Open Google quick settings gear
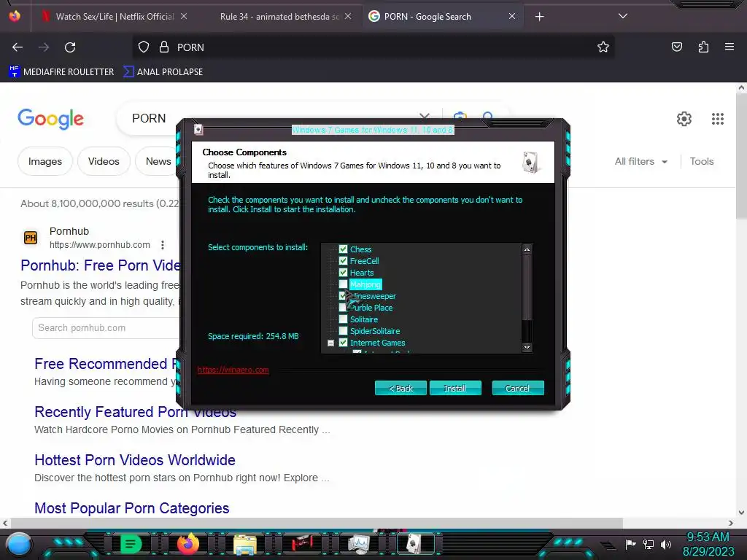 point(684,119)
